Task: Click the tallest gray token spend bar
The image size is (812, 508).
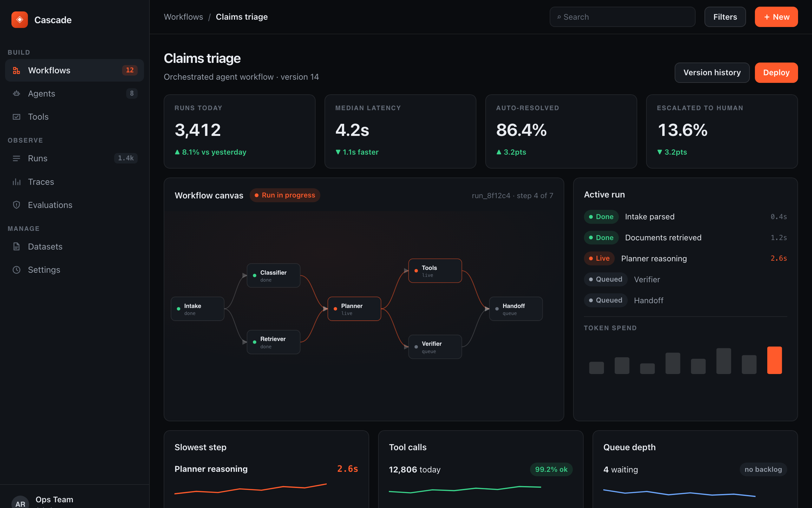Action: pos(724,361)
